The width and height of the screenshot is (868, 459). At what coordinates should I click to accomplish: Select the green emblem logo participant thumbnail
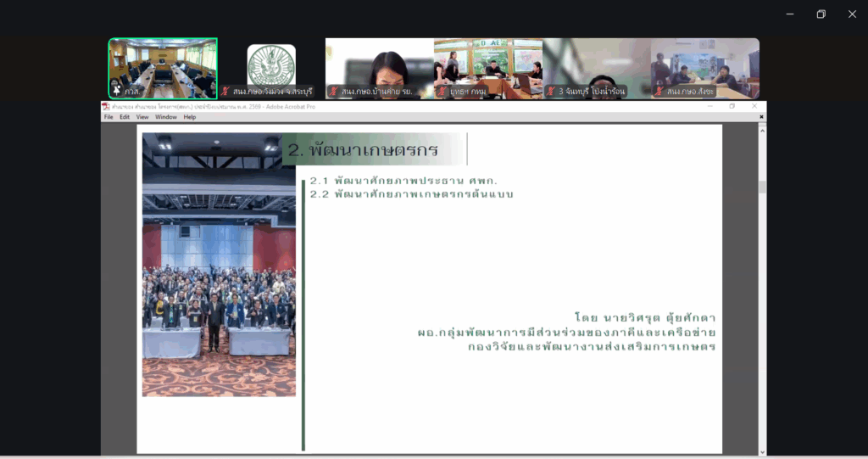pyautogui.click(x=271, y=64)
